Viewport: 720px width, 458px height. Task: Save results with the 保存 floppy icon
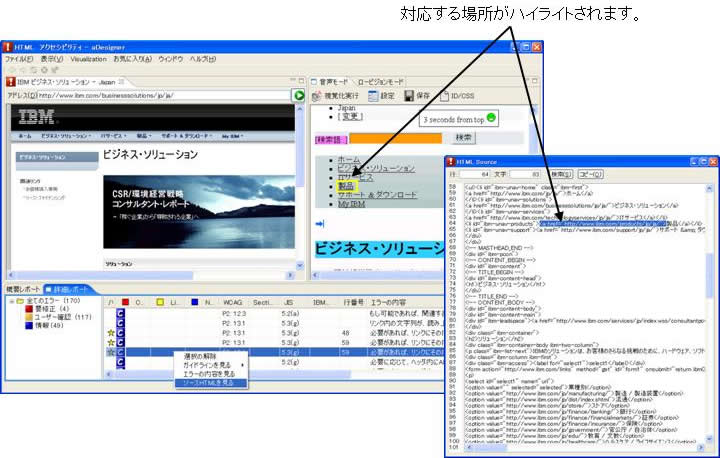[x=409, y=96]
